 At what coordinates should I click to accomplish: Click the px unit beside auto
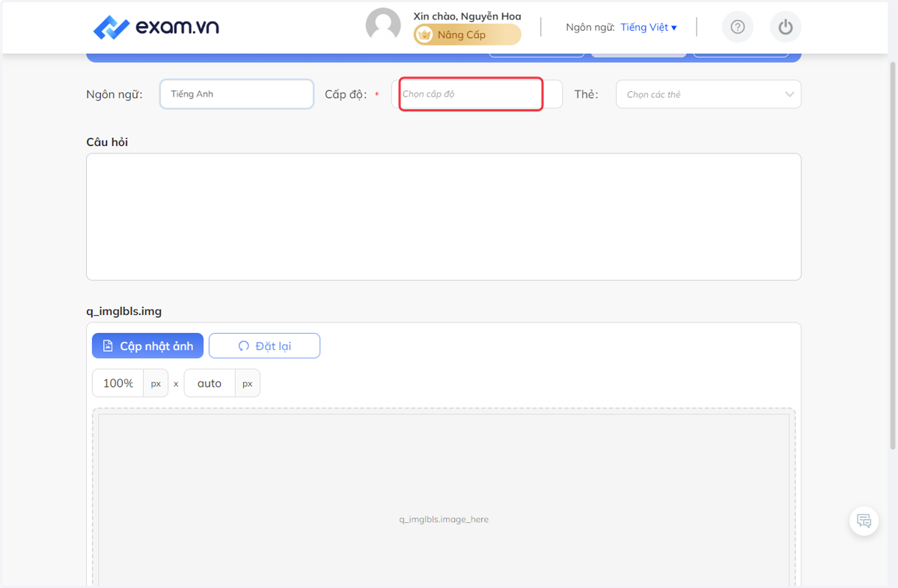[248, 383]
